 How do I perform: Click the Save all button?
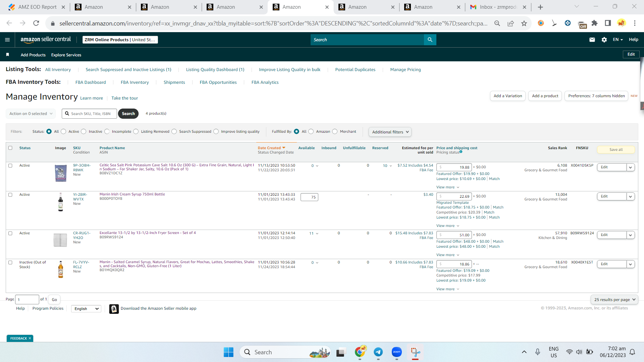pyautogui.click(x=616, y=150)
